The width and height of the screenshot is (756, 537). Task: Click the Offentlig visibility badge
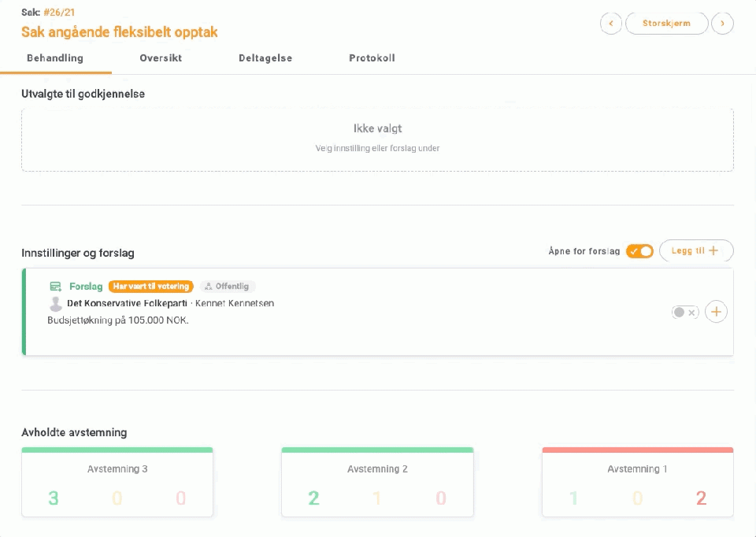point(228,287)
